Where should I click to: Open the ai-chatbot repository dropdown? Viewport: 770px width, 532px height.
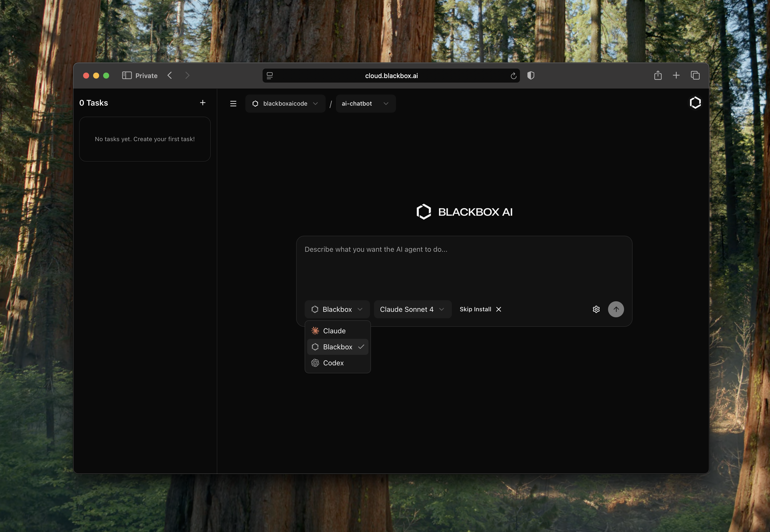pos(365,104)
